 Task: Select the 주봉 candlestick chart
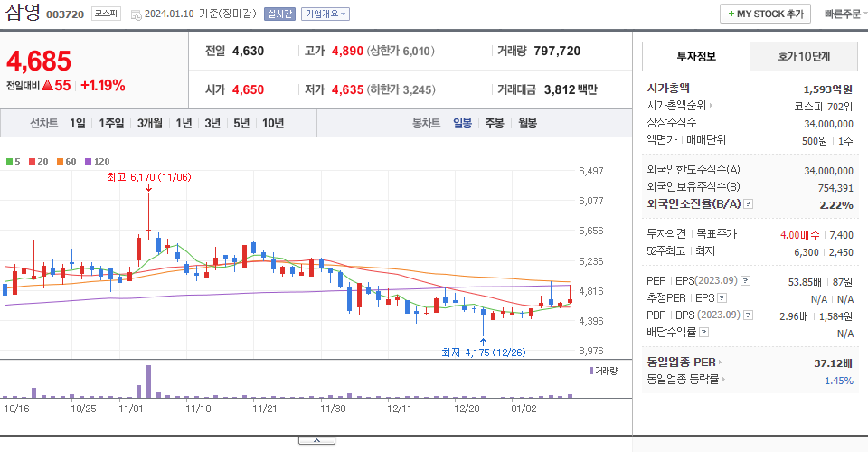coord(495,123)
